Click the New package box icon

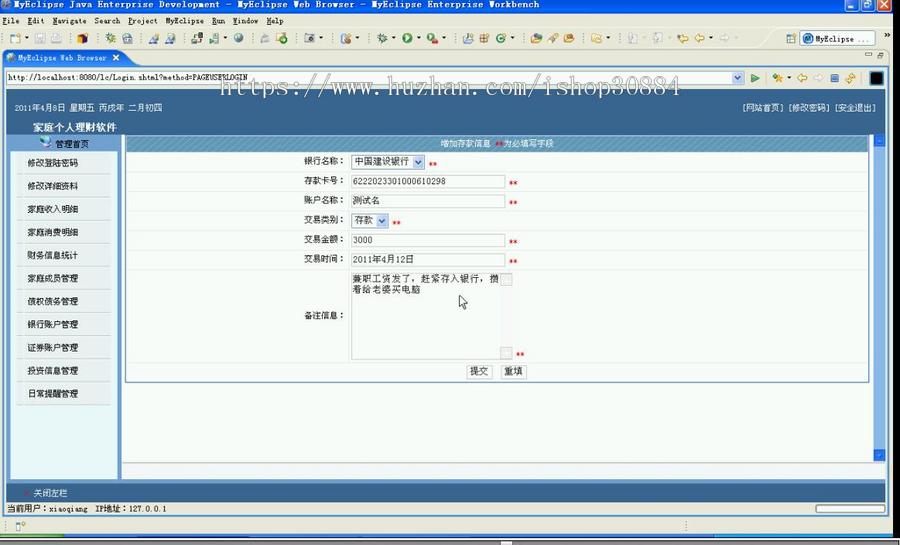(x=82, y=38)
